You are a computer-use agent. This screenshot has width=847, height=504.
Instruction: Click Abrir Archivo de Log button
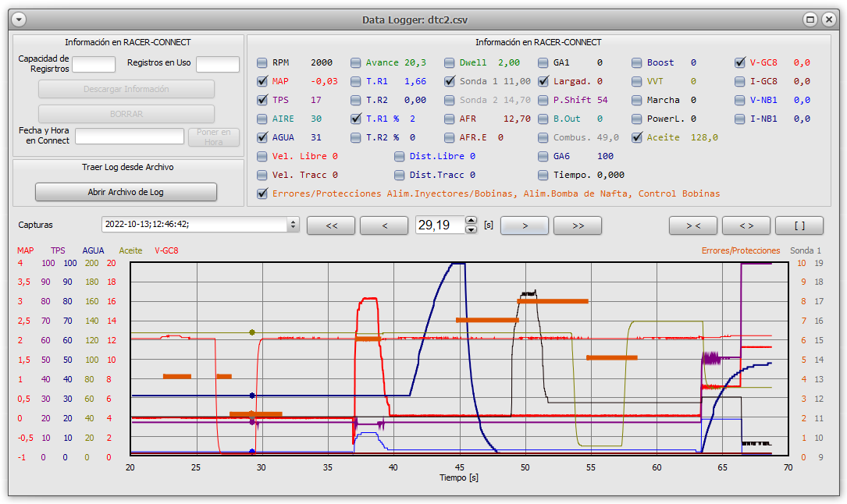(126, 192)
